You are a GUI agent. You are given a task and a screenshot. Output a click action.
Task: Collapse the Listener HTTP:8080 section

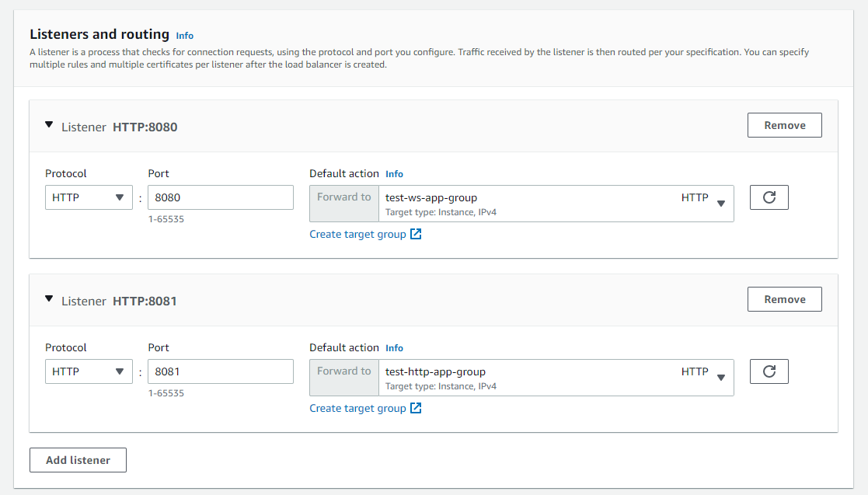click(x=49, y=126)
